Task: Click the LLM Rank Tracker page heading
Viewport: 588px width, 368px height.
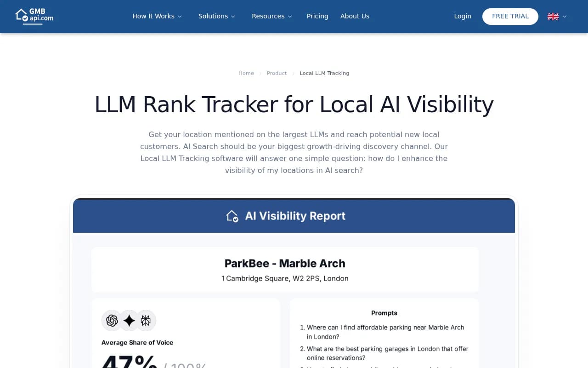Action: coord(294,104)
